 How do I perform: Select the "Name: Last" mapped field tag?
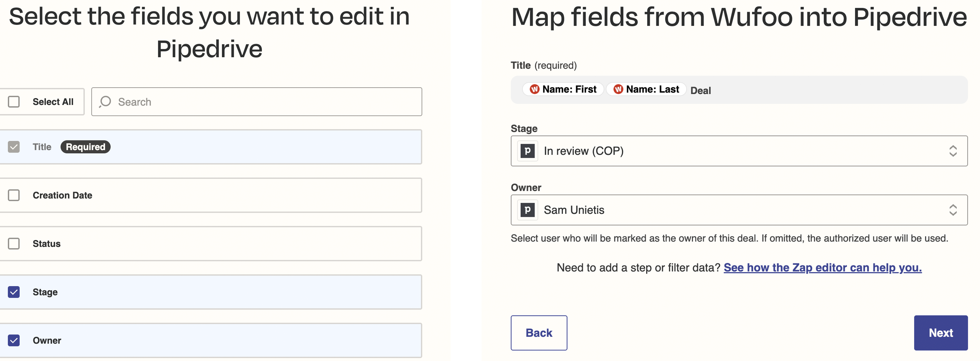[x=645, y=89]
